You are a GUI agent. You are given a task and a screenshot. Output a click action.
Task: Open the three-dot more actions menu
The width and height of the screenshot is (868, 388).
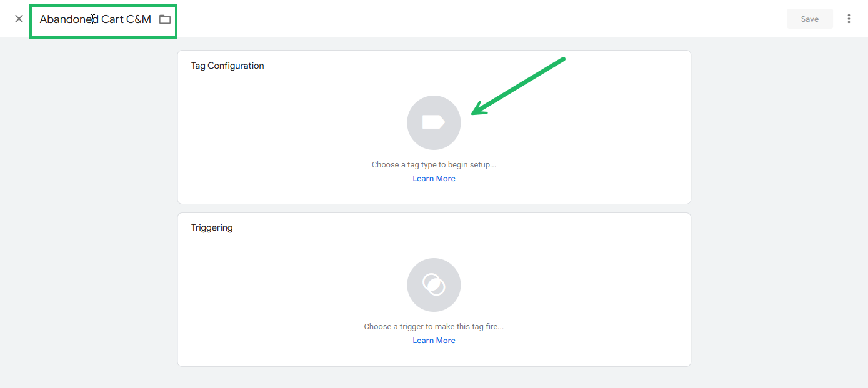click(x=849, y=19)
